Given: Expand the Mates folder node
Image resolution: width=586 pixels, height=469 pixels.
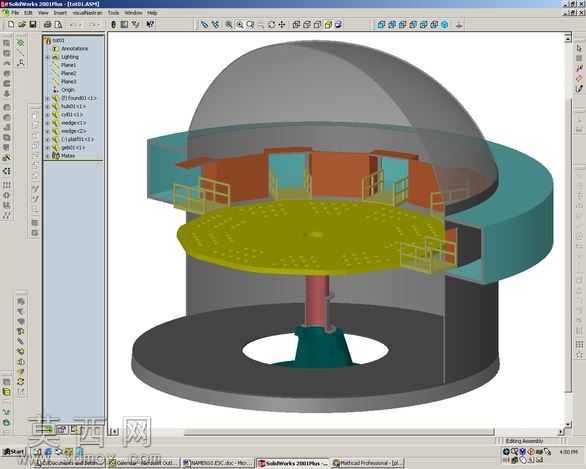Looking at the screenshot, I should pyautogui.click(x=47, y=156).
